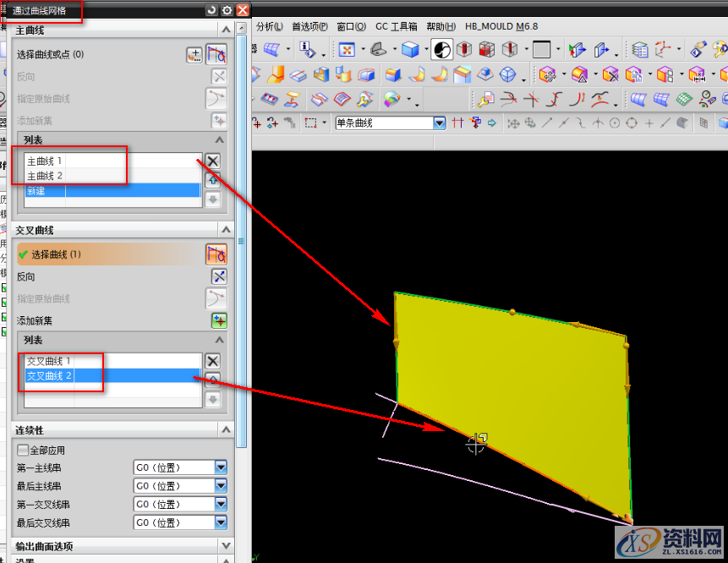Select the shaded cube render style icon
This screenshot has height=563, width=728.
[411, 50]
